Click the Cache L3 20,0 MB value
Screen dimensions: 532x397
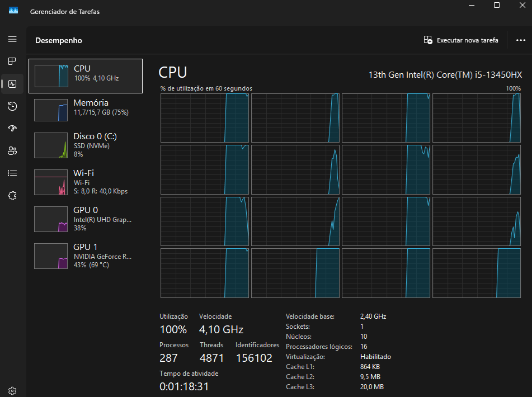coord(372,387)
